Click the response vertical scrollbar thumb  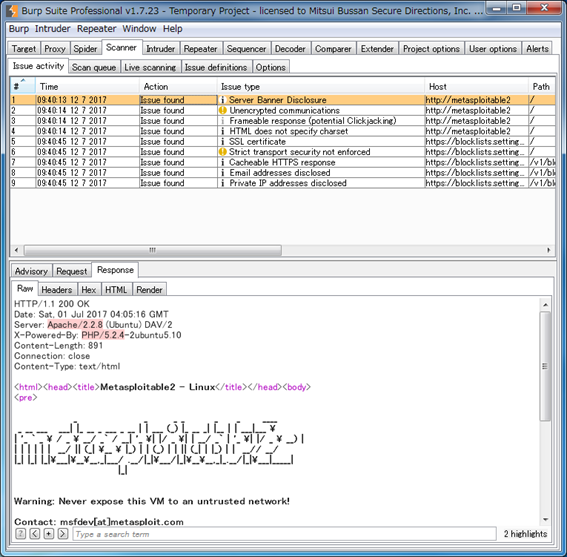pos(545,366)
